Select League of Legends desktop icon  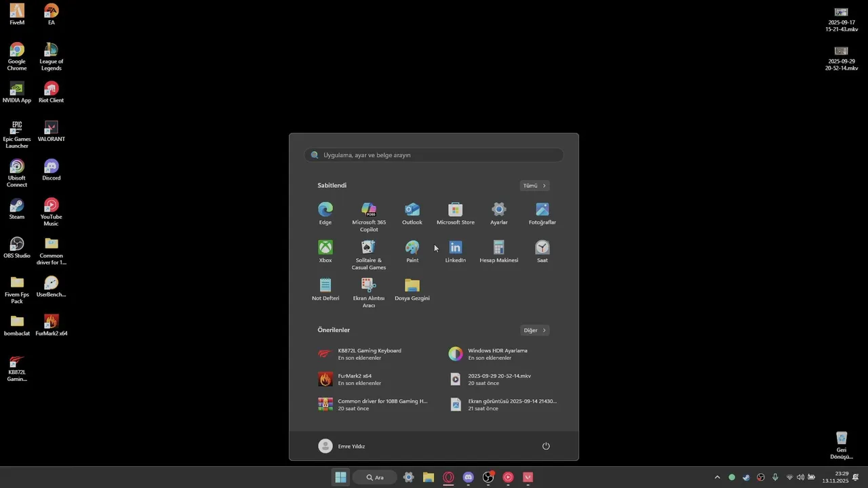pos(51,57)
